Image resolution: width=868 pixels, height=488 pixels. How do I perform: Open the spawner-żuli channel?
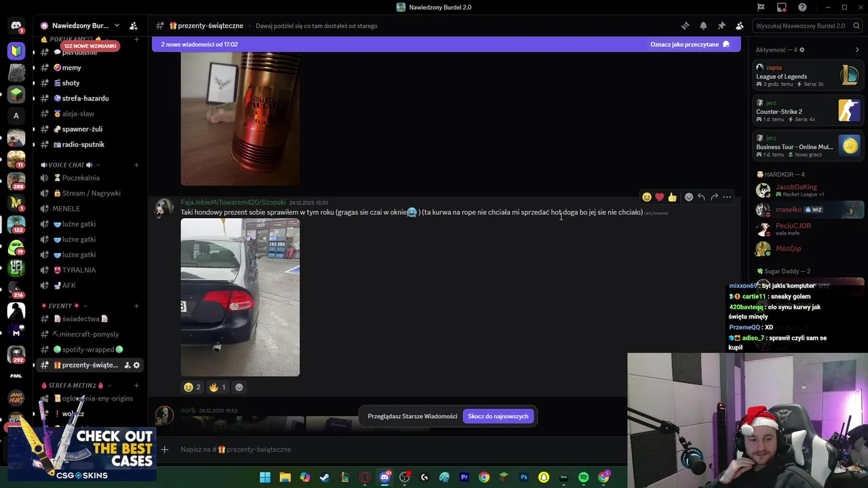click(90, 129)
